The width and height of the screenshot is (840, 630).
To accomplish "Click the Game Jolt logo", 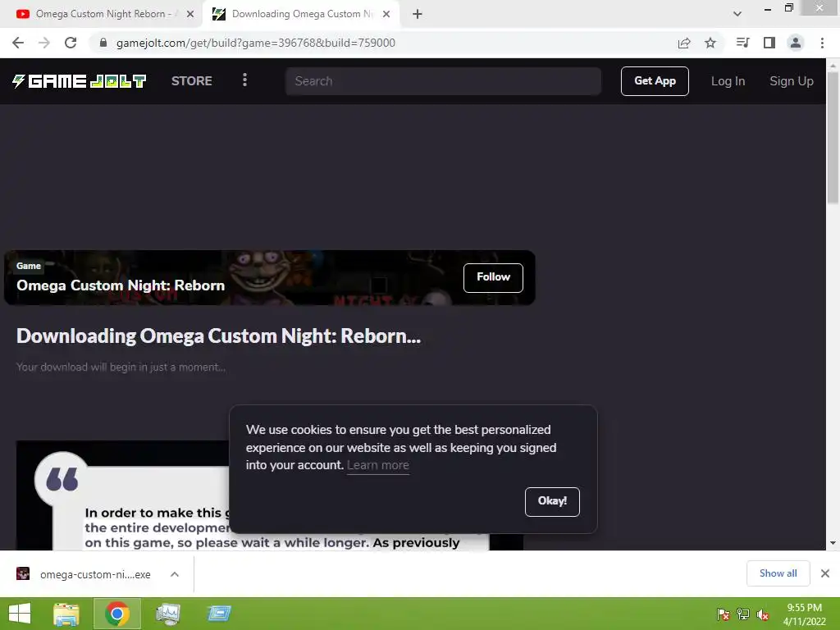I will click(80, 81).
